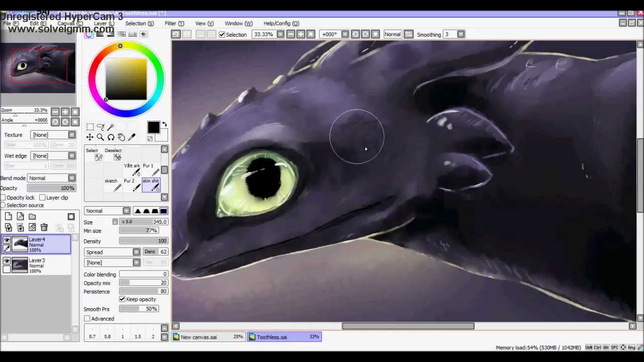Adjust the brush Density slider

pyautogui.click(x=143, y=241)
